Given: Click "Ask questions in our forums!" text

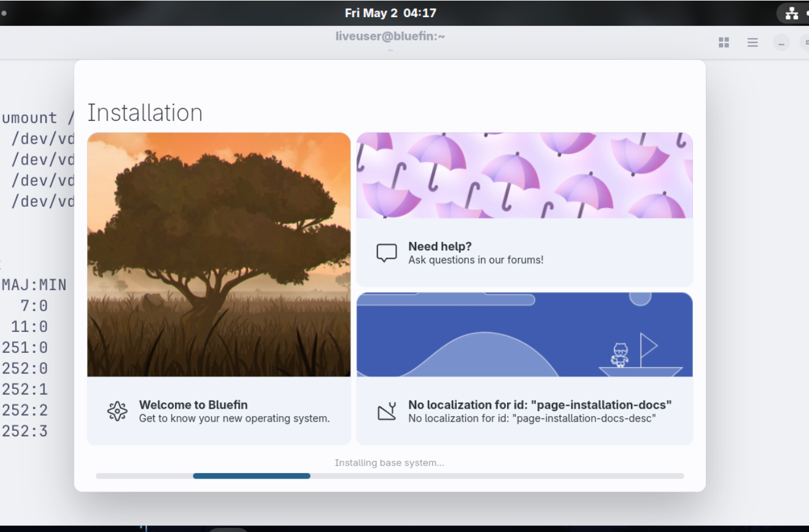Looking at the screenshot, I should coord(476,260).
